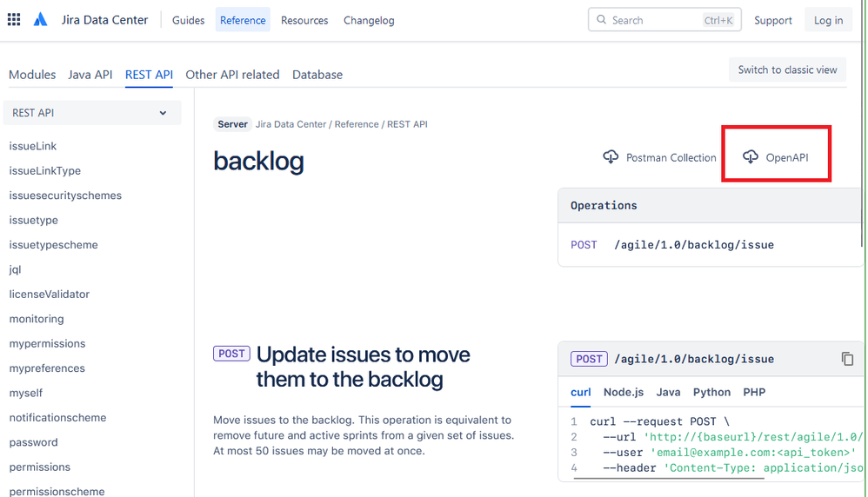Image resolution: width=868 pixels, height=497 pixels.
Task: Open the Support link
Action: (x=773, y=21)
